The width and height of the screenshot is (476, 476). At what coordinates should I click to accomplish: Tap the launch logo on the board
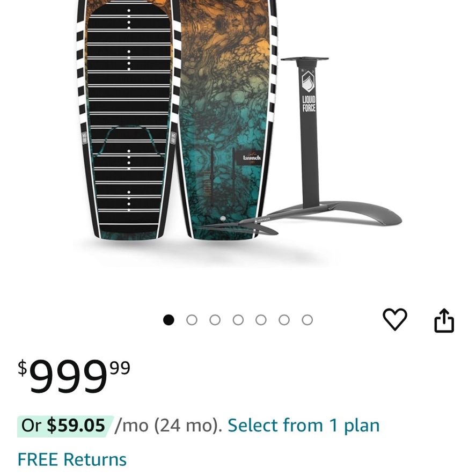click(252, 157)
